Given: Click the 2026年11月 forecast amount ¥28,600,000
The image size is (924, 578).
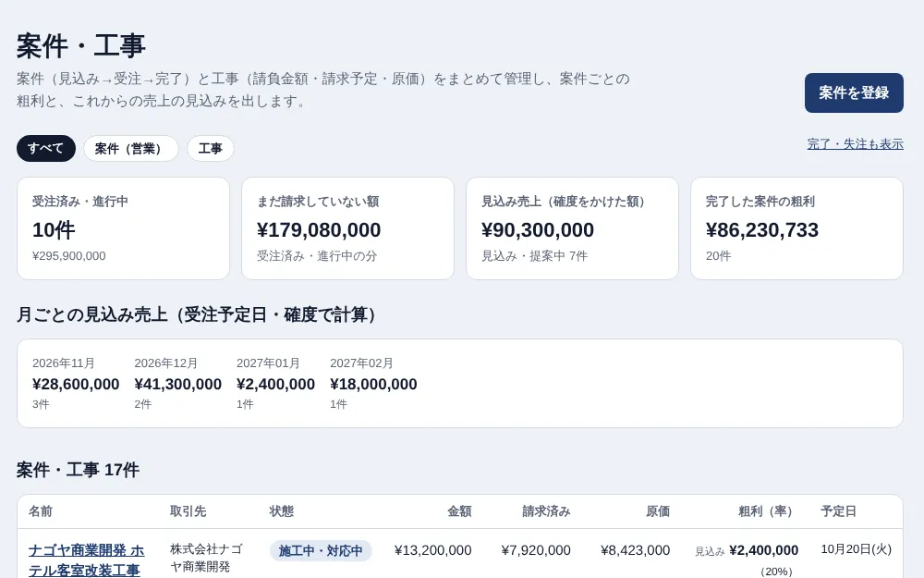Looking at the screenshot, I should 76,384.
